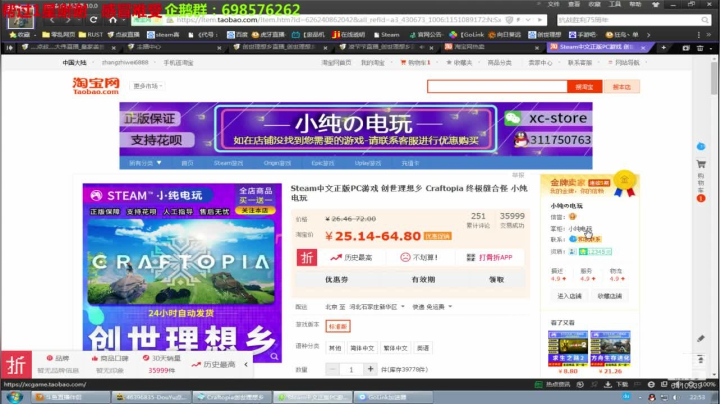Image resolution: width=720 pixels, height=404 pixels.
Task: Open the 网站导航 site navigation dropdown
Action: point(626,62)
